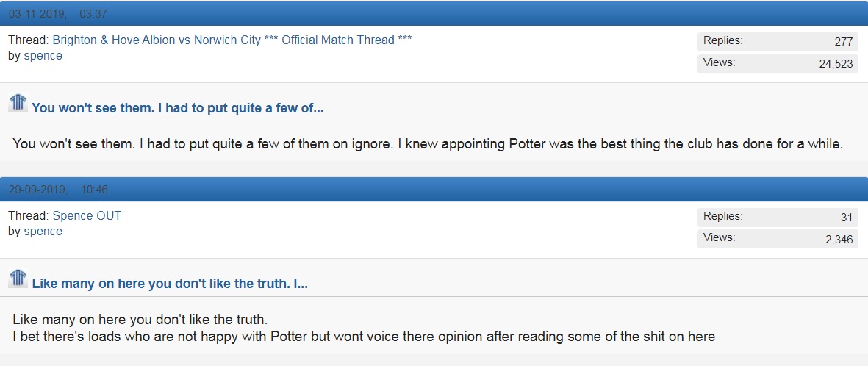Click the 2,346 views count box
Screen dimensions: 868x366
click(x=778, y=239)
